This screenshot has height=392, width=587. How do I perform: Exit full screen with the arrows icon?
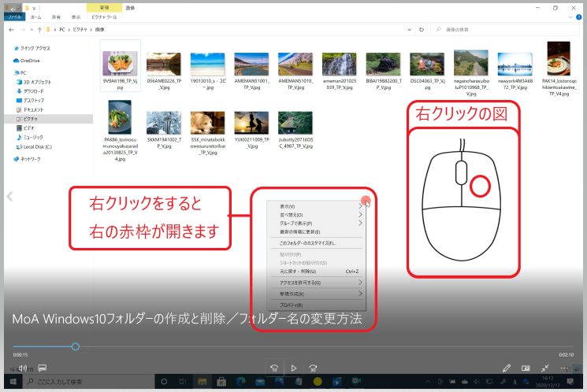[x=544, y=368]
